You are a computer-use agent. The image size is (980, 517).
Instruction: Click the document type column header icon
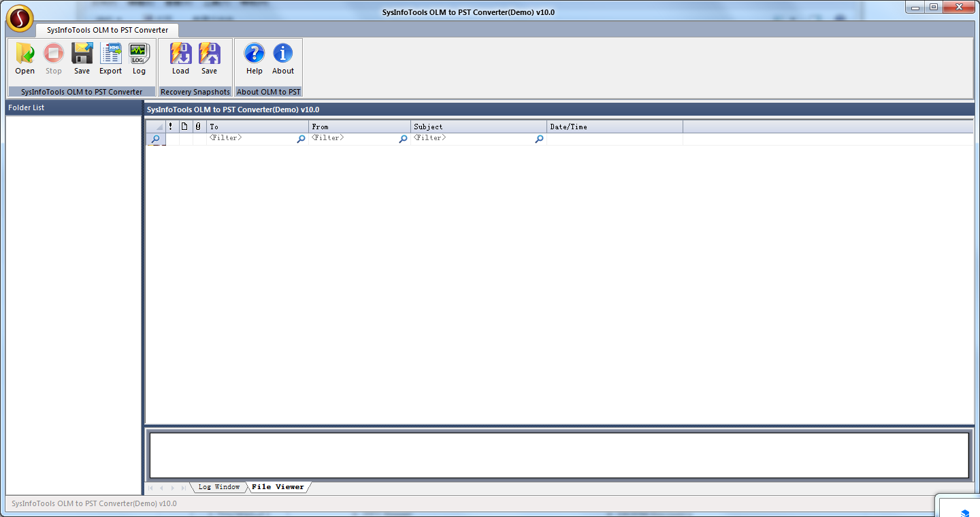[184, 127]
